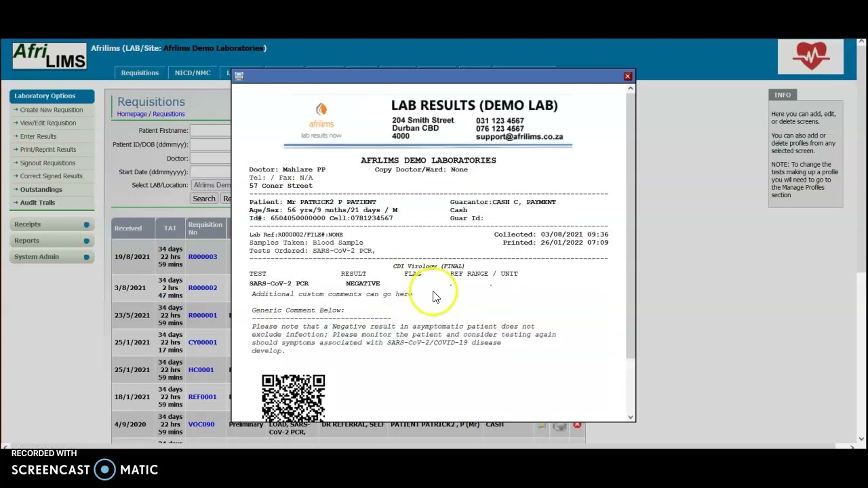Click the QR code in the report
Image resolution: width=868 pixels, height=488 pixels.
click(294, 398)
